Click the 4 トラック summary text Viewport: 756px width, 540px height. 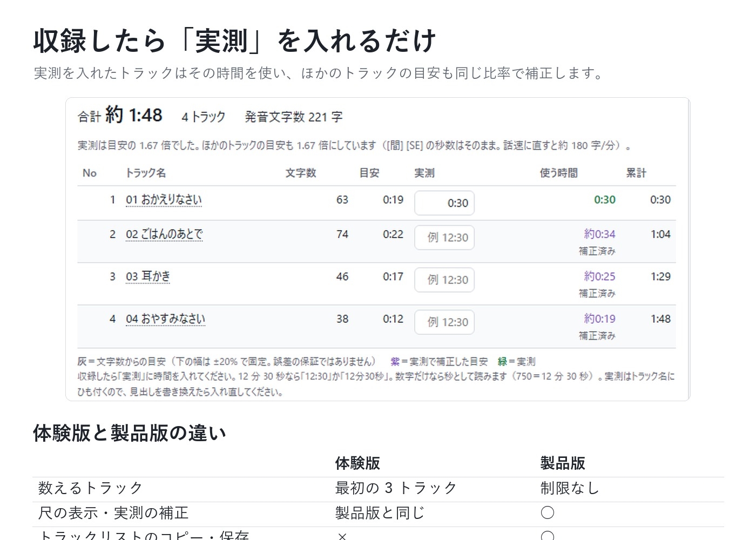coord(203,117)
